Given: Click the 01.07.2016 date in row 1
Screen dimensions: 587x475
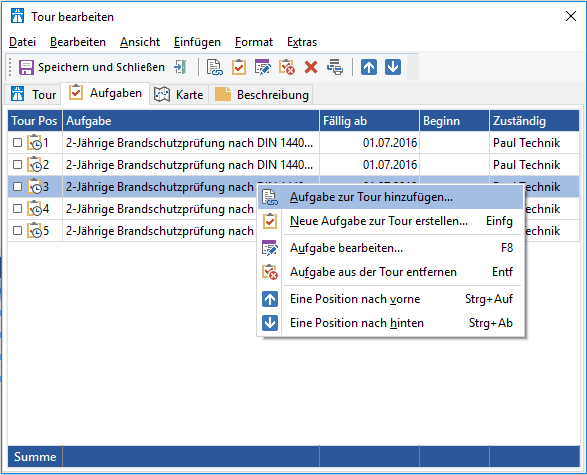Looking at the screenshot, I should (390, 143).
